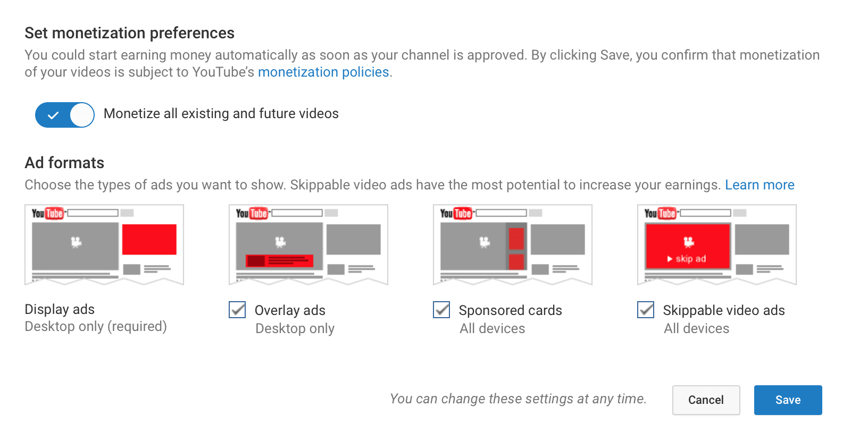The width and height of the screenshot is (868, 431).
Task: Click the Overlay ads label text
Action: (290, 310)
